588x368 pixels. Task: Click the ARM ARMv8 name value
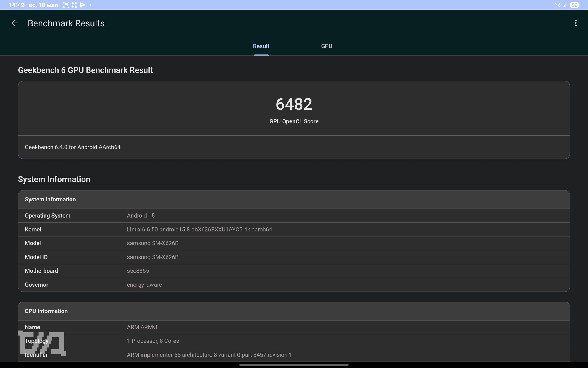coord(143,327)
